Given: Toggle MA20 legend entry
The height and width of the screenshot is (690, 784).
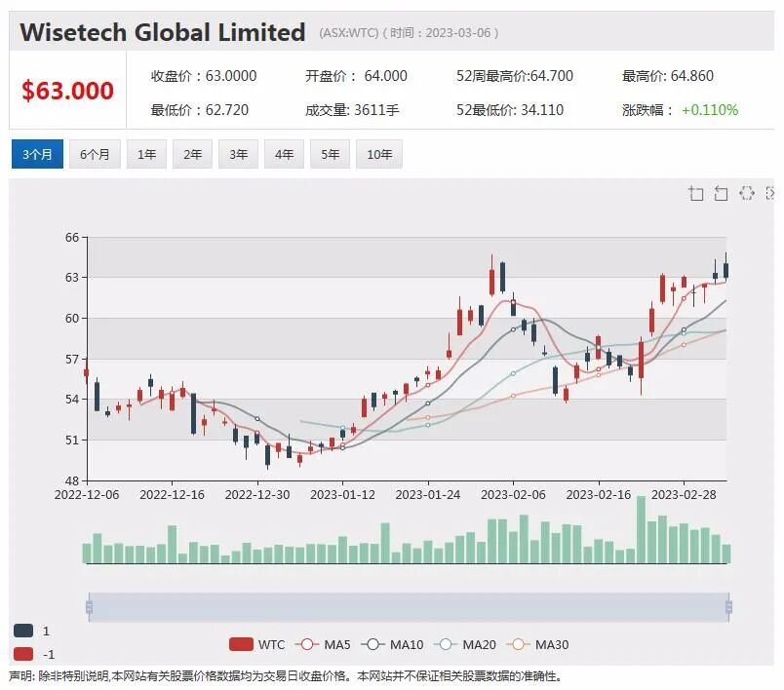Looking at the screenshot, I should click(x=464, y=644).
